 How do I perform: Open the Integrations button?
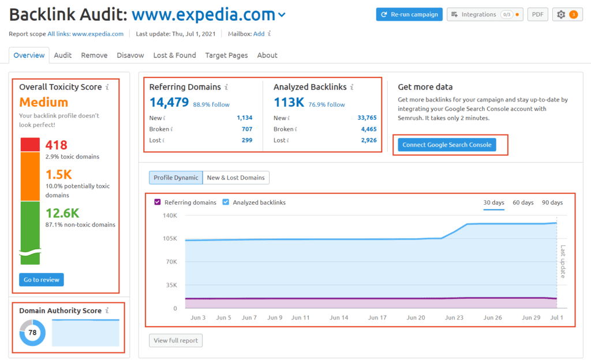485,14
